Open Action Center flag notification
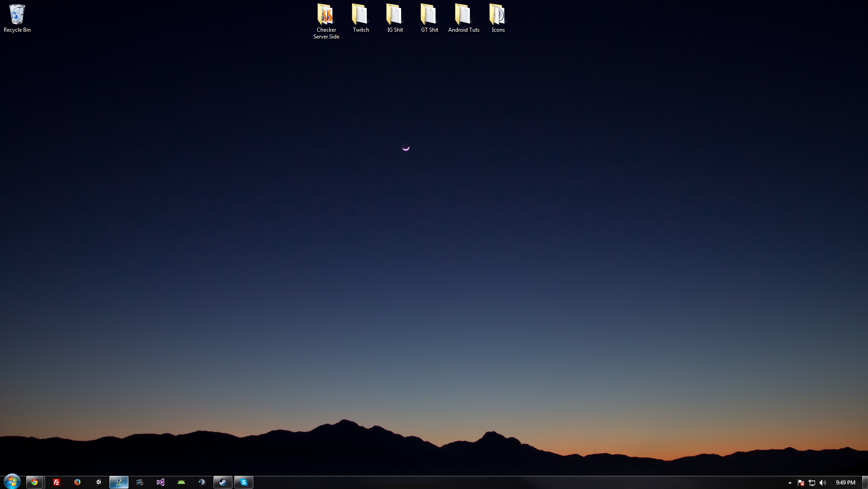Image resolution: width=868 pixels, height=489 pixels. click(x=801, y=483)
